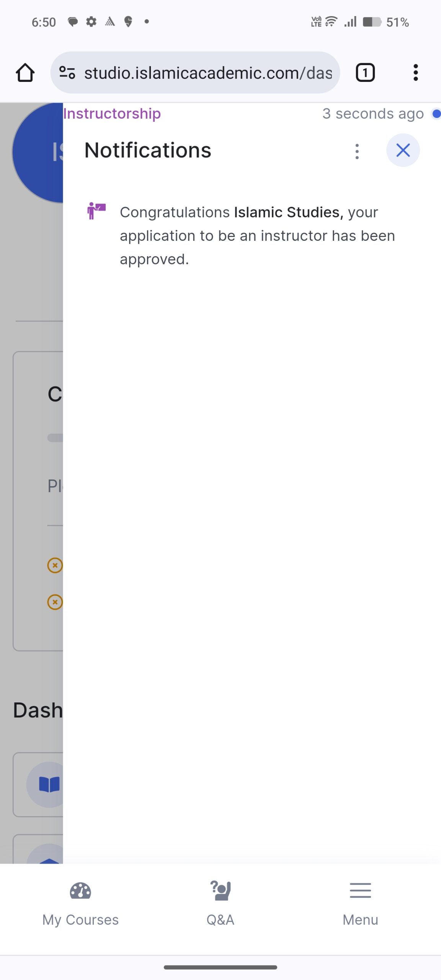Open Chrome's three-dot overflow menu
Viewport: 441px width, 980px height.
(x=415, y=73)
